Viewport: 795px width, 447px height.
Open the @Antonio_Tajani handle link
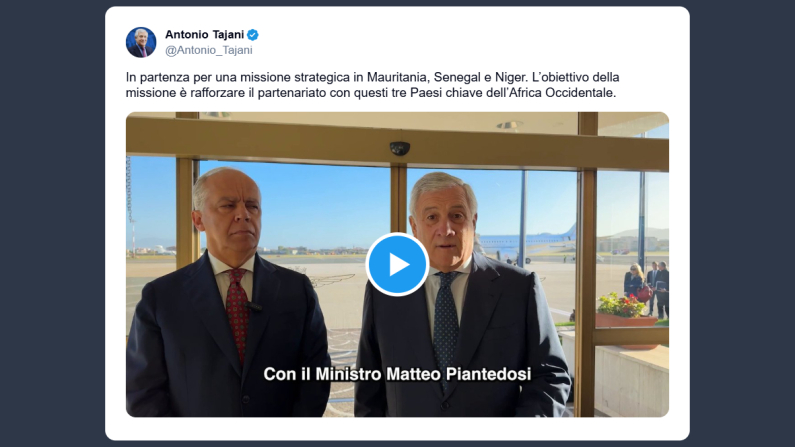tap(208, 50)
